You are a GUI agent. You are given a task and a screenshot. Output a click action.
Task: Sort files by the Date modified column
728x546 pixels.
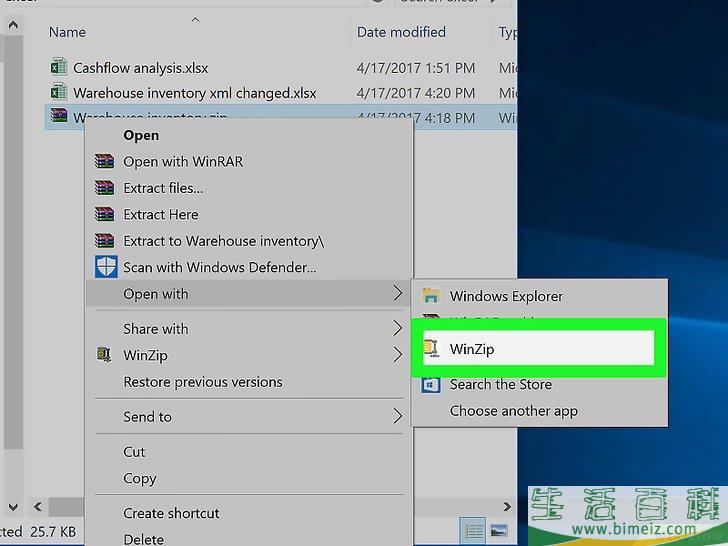[x=400, y=33]
